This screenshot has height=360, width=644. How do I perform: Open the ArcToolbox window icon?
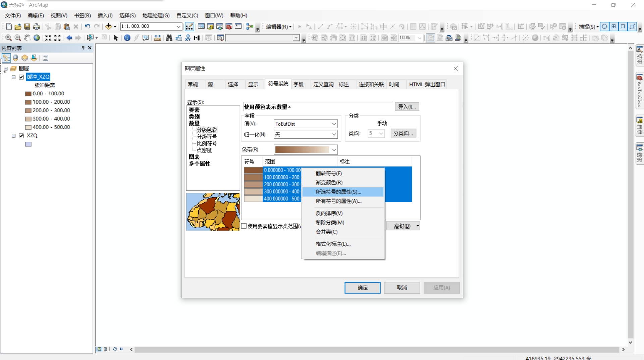(x=229, y=27)
